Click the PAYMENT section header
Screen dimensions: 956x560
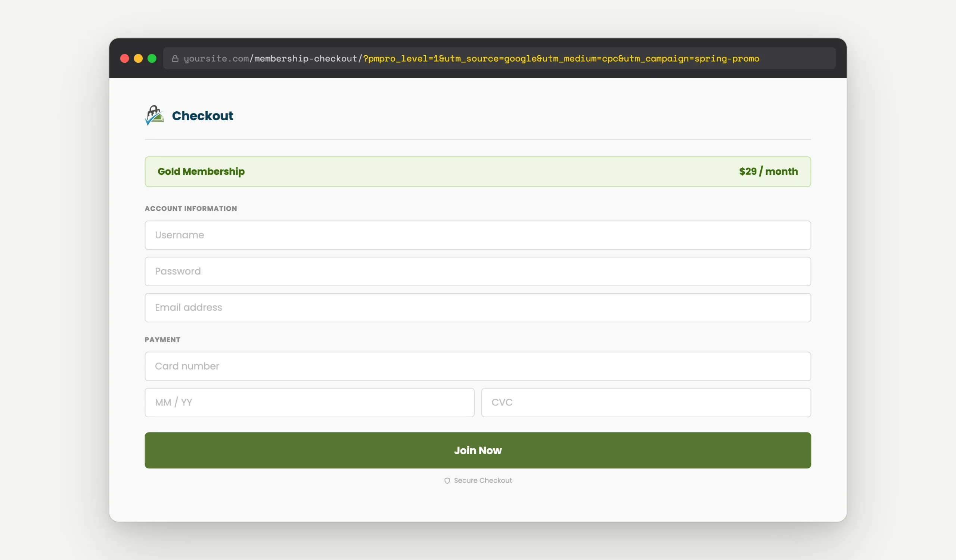point(162,340)
